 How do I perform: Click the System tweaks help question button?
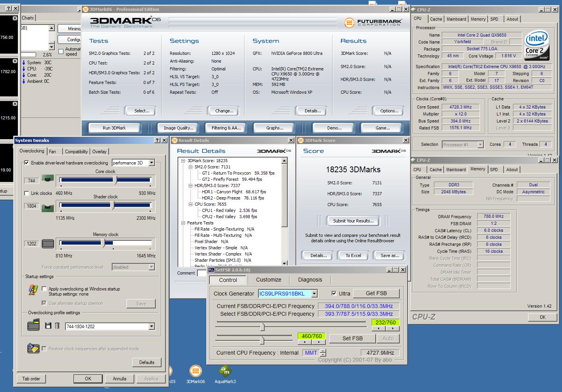point(157,140)
